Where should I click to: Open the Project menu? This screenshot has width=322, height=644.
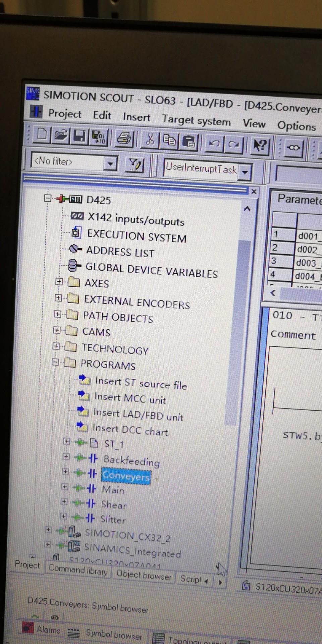(64, 113)
